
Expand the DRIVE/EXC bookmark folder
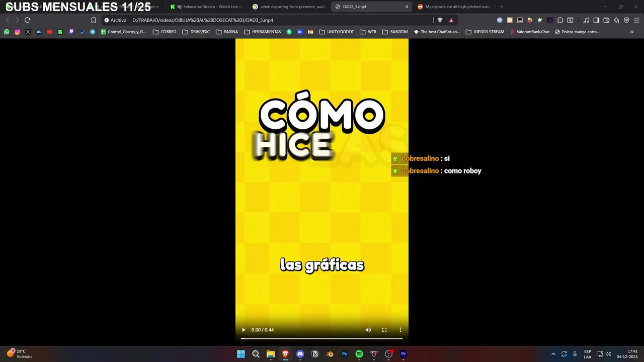point(196,32)
